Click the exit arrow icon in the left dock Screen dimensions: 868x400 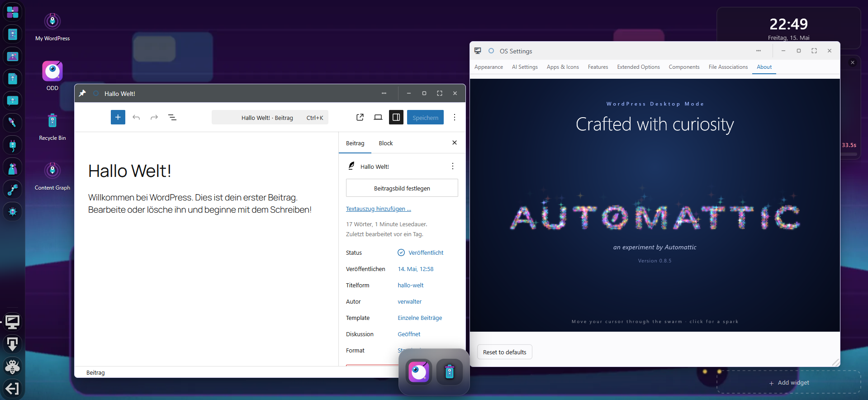point(13,388)
